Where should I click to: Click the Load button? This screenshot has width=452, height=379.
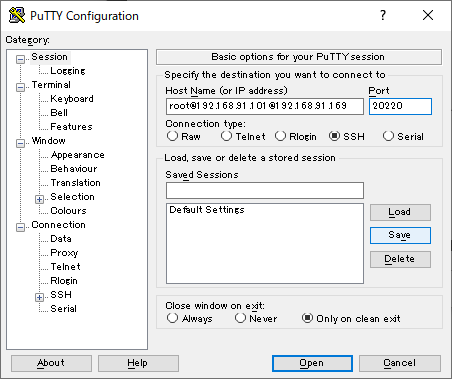point(400,212)
